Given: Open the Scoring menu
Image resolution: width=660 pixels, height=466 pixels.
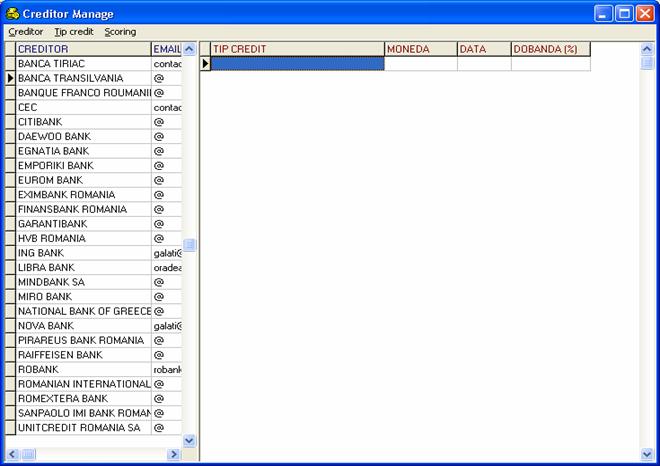Looking at the screenshot, I should (120, 32).
